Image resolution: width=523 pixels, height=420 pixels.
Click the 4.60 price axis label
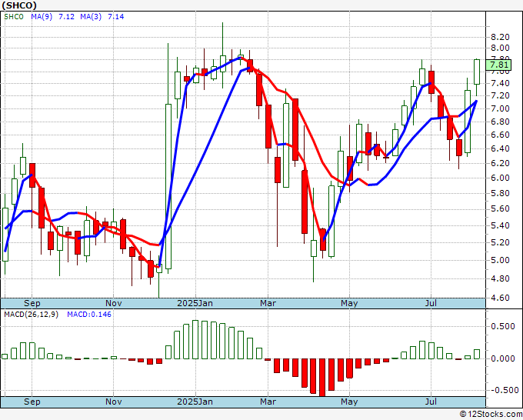(500, 298)
